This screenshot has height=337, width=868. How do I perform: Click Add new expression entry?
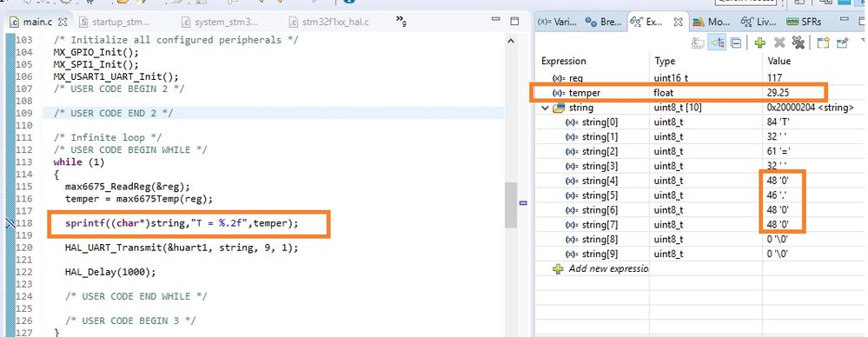[x=601, y=268]
